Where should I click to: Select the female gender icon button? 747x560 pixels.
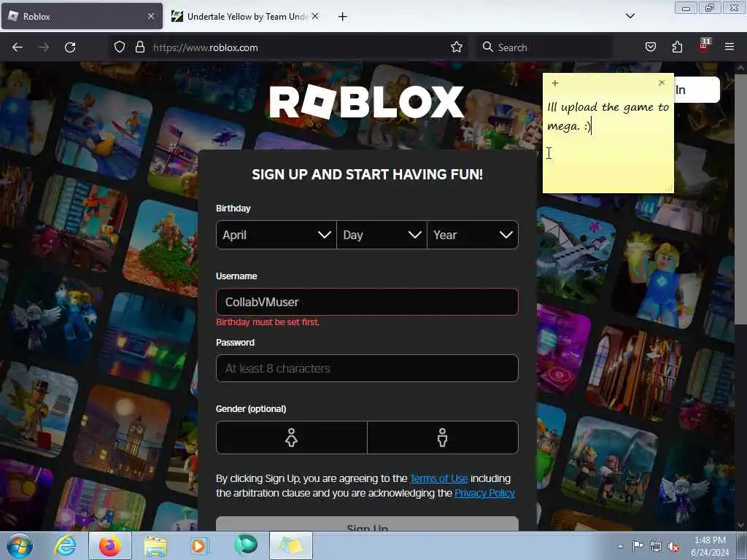[292, 437]
